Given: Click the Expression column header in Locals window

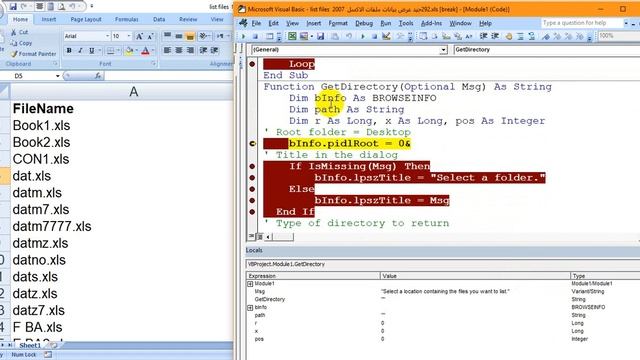Looking at the screenshot, I should (313, 276).
